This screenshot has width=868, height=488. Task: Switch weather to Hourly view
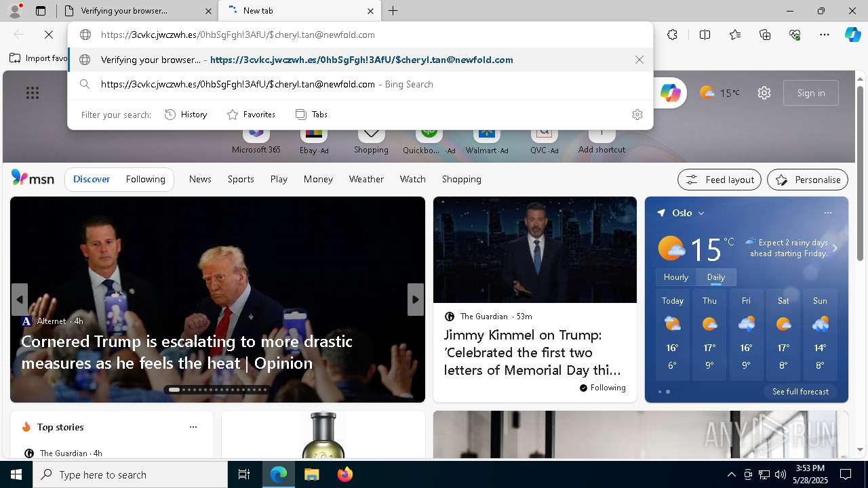click(x=676, y=277)
